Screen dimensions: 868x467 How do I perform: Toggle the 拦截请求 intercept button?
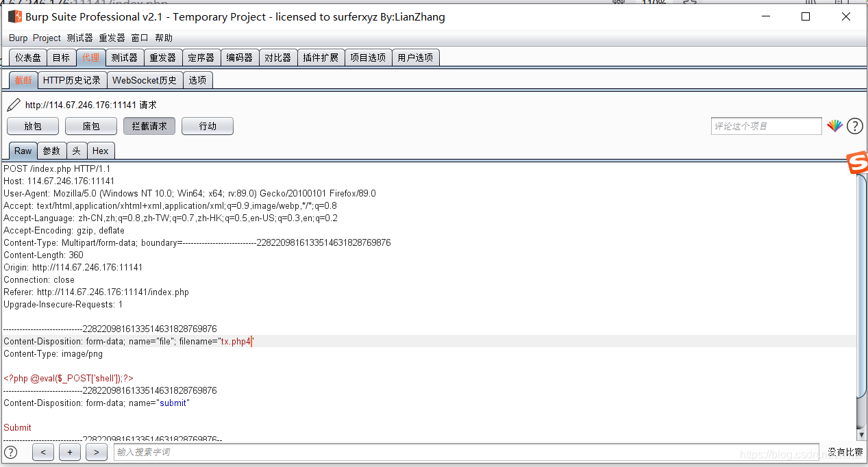pyautogui.click(x=149, y=126)
